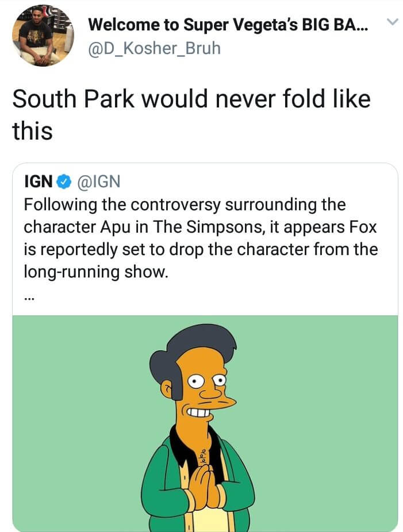
Task: Open the IGN account name in quoted tweet
Action: (39, 183)
